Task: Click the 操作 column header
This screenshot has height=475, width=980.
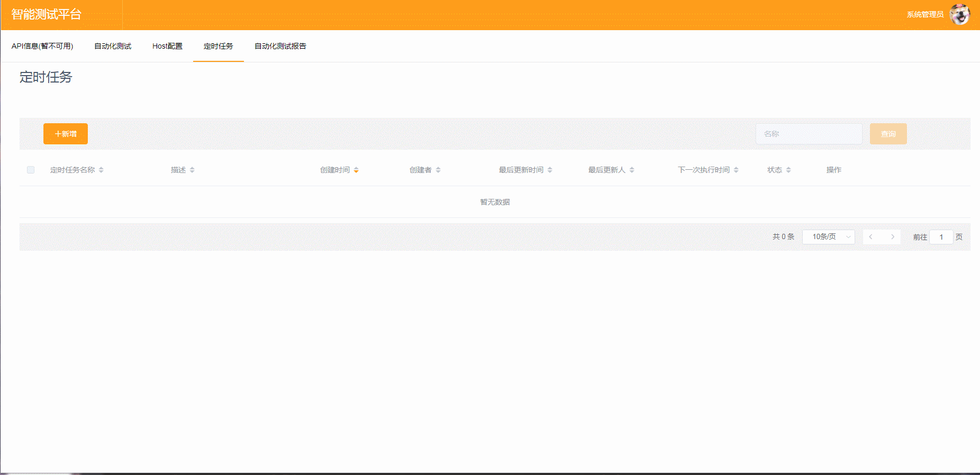Action: coord(834,170)
